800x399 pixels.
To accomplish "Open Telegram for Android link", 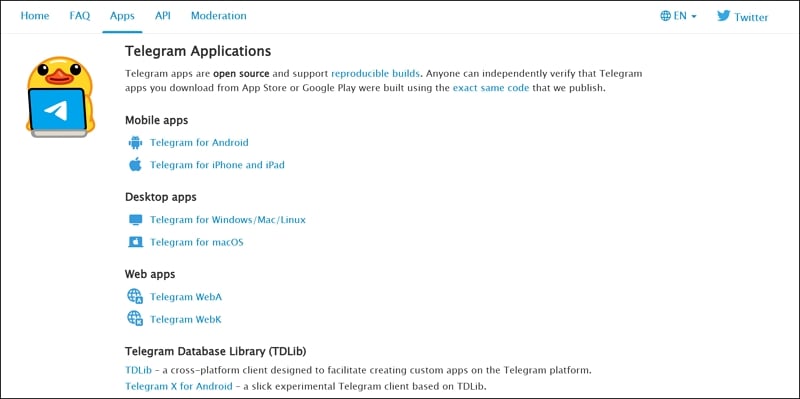I will pyautogui.click(x=199, y=143).
